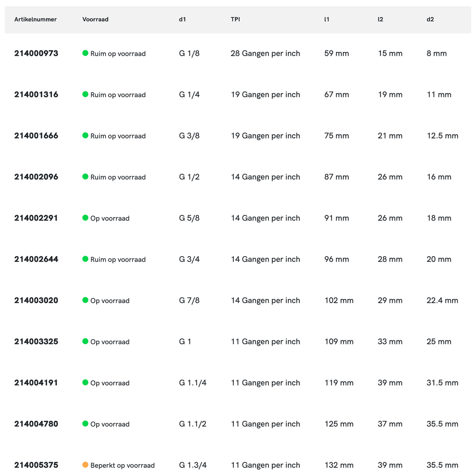Click orange stock indicator for 214005375
Viewport: 476px width, 476px height.
[x=86, y=465]
